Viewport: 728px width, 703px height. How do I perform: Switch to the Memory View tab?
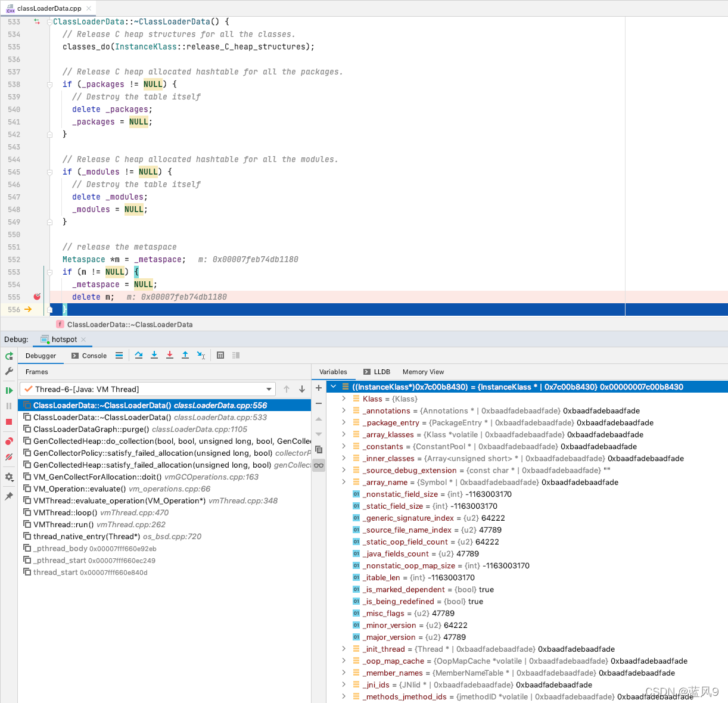[423, 372]
